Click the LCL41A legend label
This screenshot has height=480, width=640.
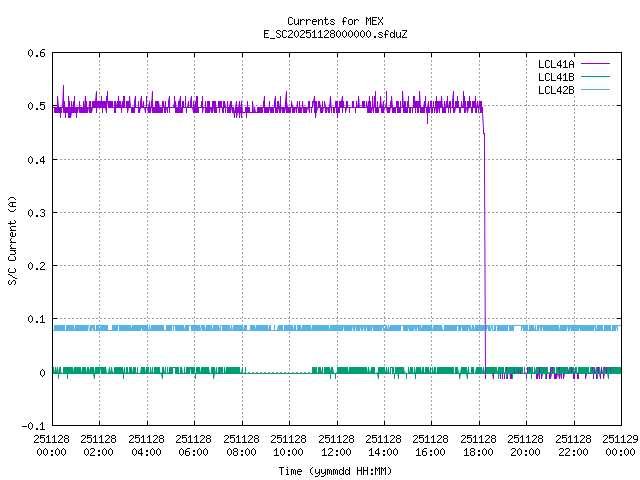[555, 63]
